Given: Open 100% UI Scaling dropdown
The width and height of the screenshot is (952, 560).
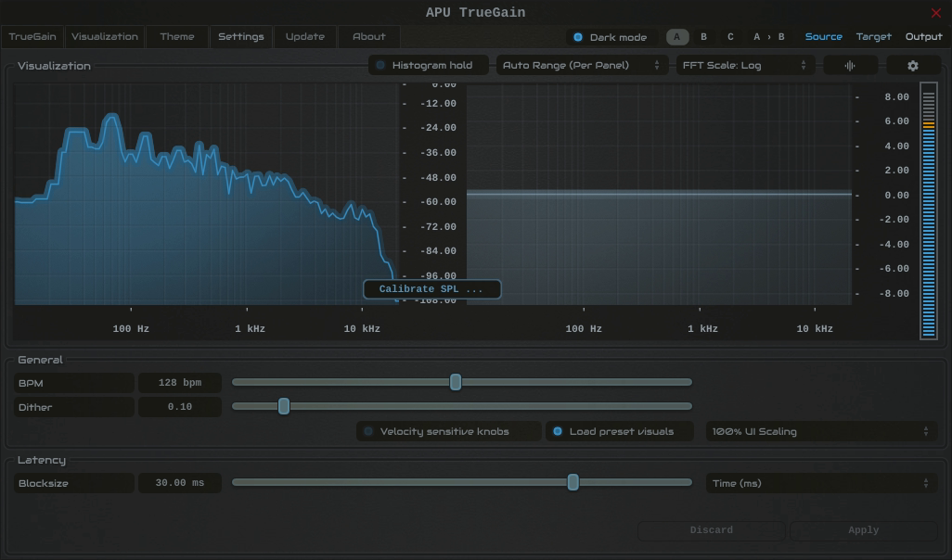Looking at the screenshot, I should (x=821, y=431).
